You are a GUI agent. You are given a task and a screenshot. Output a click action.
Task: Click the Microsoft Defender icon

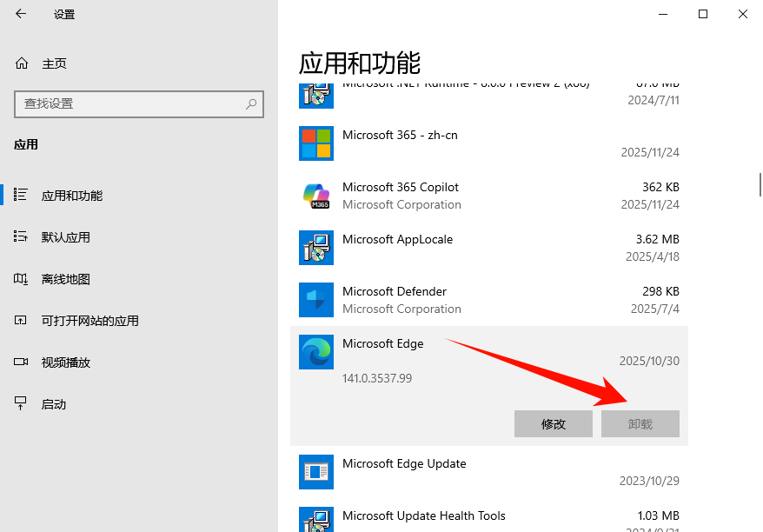click(315, 300)
